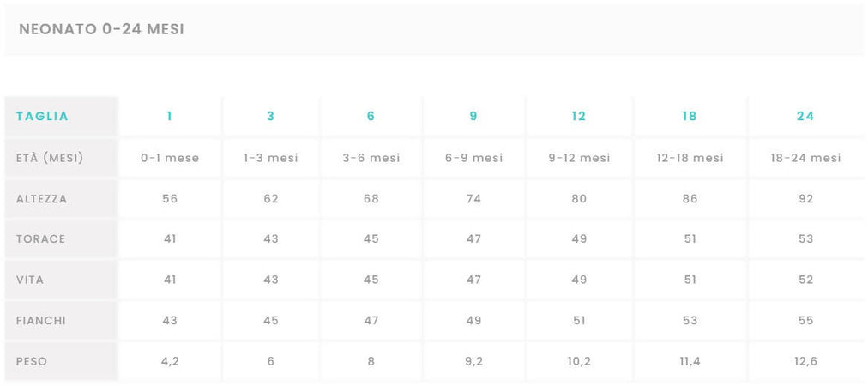Select size 12 column header
Screen dimensions: 868x386
point(579,116)
